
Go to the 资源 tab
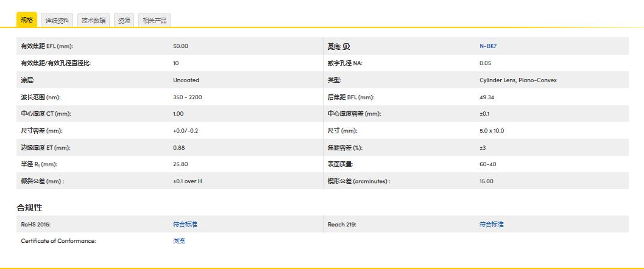[x=124, y=20]
